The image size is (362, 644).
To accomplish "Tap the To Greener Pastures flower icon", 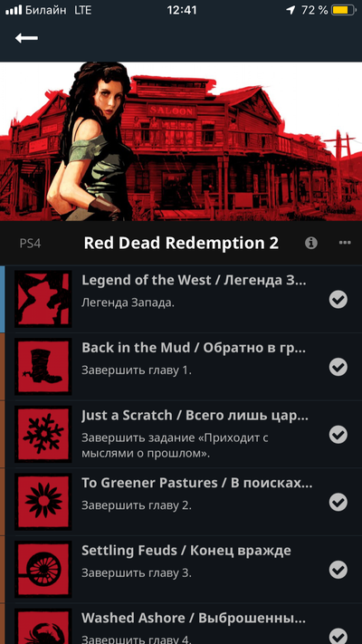I will pyautogui.click(x=43, y=502).
